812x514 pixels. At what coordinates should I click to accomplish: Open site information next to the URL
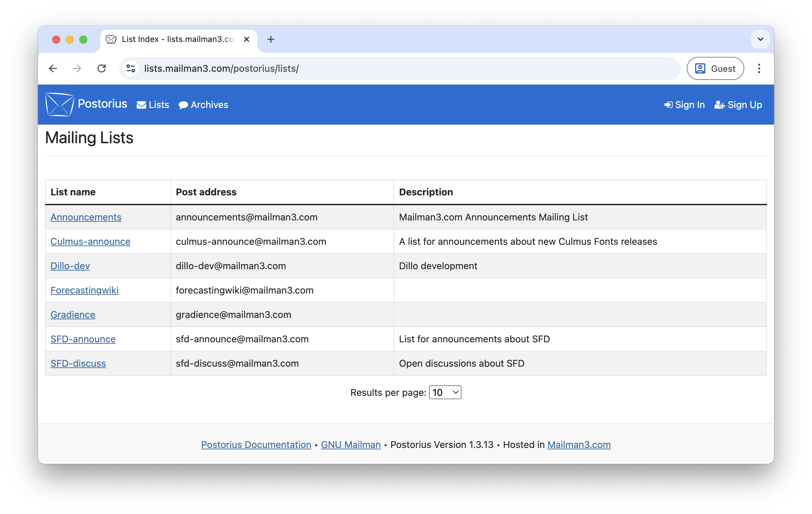tap(130, 68)
